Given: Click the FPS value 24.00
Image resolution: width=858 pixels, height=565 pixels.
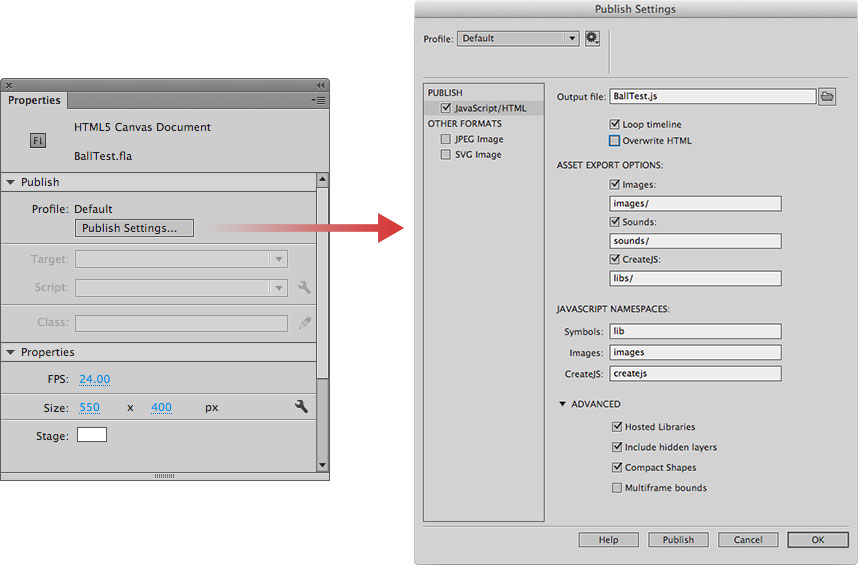Looking at the screenshot, I should pyautogui.click(x=95, y=379).
